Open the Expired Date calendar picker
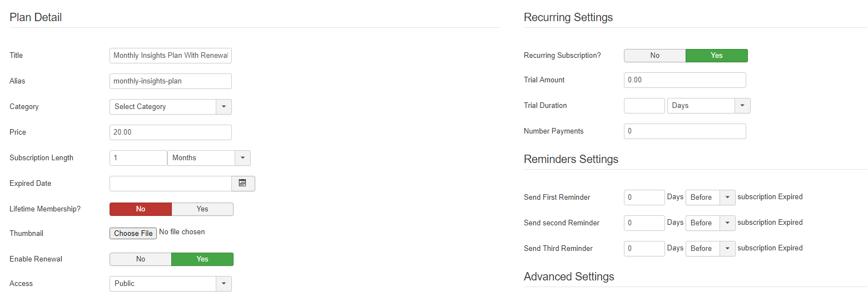Viewport: 868px width, 296px height. tap(243, 184)
